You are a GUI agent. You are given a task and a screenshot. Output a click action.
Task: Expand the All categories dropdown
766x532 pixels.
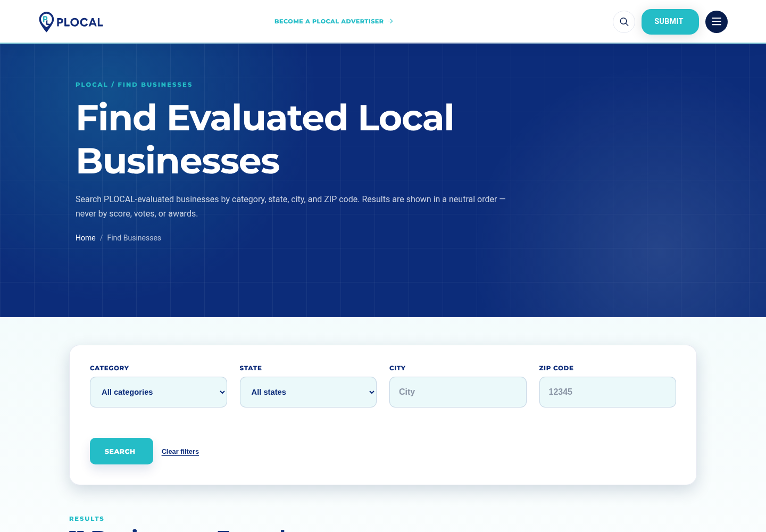click(159, 392)
